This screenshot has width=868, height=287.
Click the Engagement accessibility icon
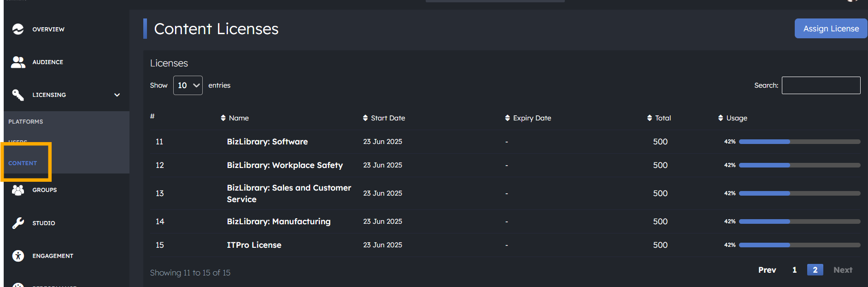click(18, 256)
